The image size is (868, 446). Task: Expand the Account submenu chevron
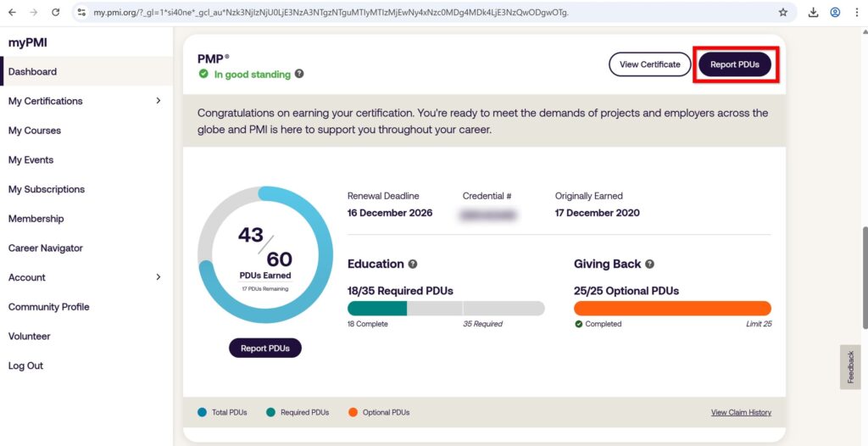[158, 277]
